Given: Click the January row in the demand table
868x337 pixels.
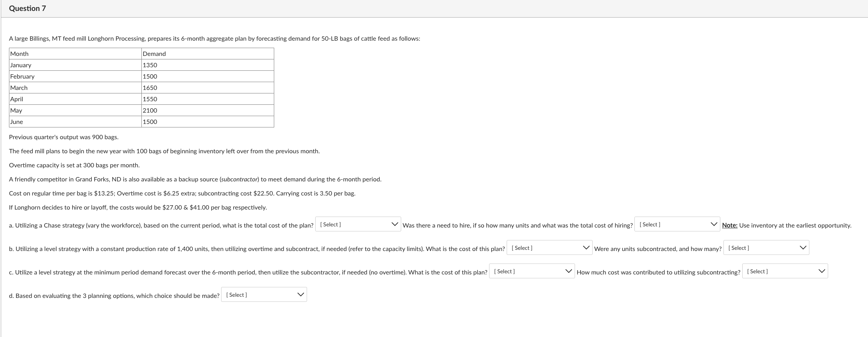Looking at the screenshot, I should 21,65.
